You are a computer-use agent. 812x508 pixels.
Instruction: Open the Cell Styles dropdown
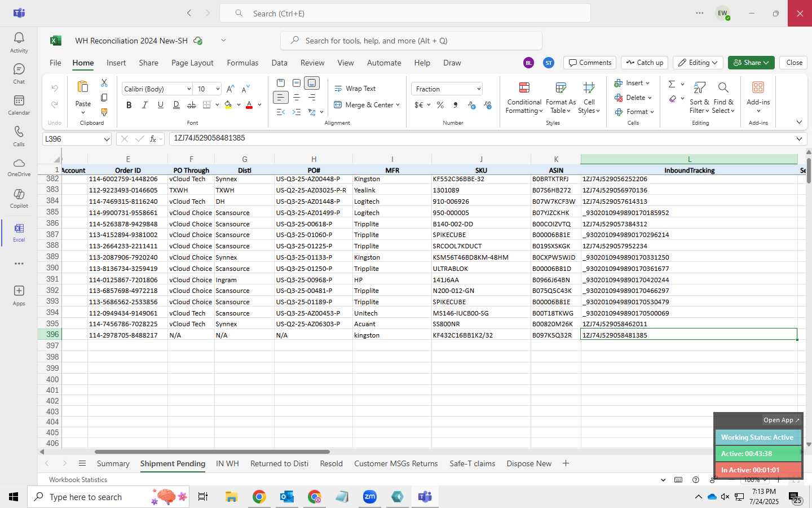click(589, 98)
